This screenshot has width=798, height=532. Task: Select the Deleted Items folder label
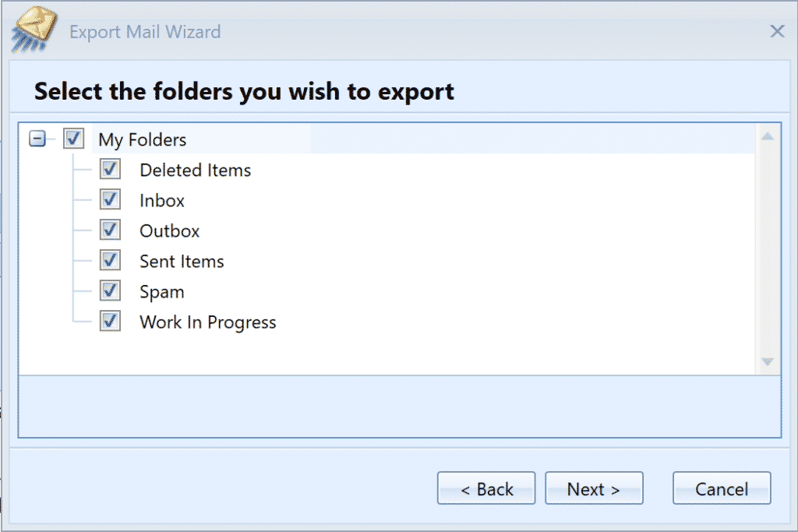pyautogui.click(x=196, y=171)
